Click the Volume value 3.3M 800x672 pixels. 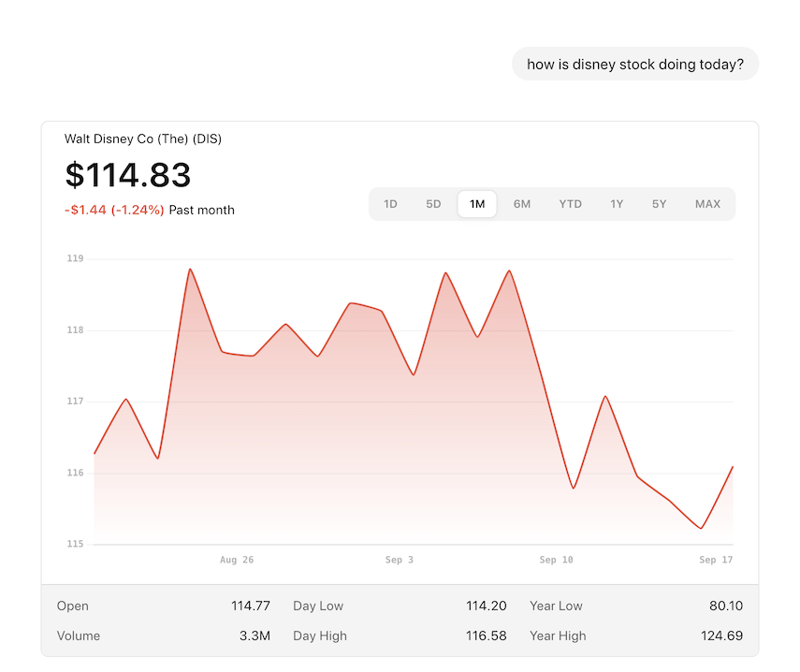pos(255,635)
